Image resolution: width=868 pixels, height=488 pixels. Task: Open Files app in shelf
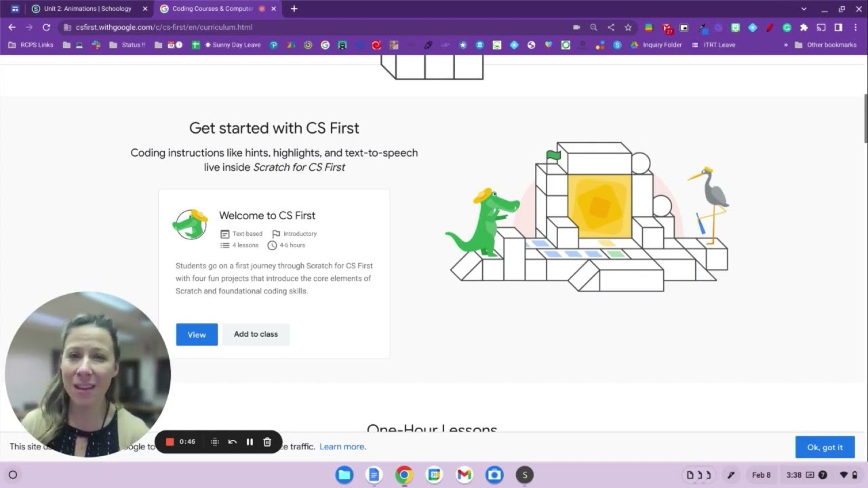coord(344,474)
